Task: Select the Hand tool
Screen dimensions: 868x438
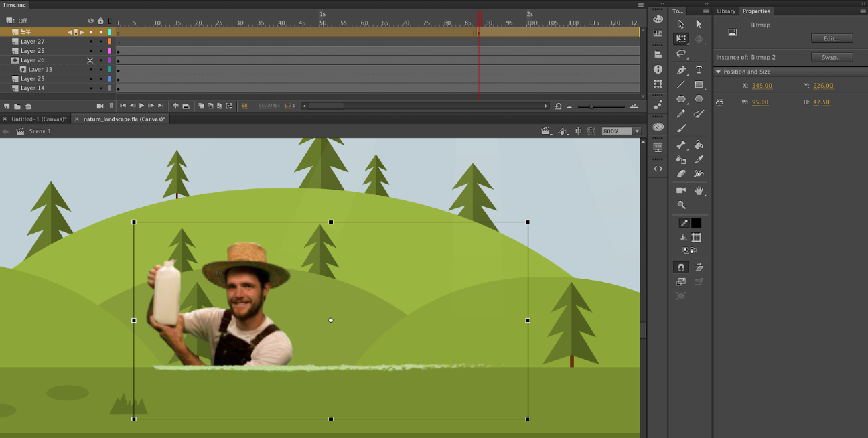Action: click(x=699, y=190)
